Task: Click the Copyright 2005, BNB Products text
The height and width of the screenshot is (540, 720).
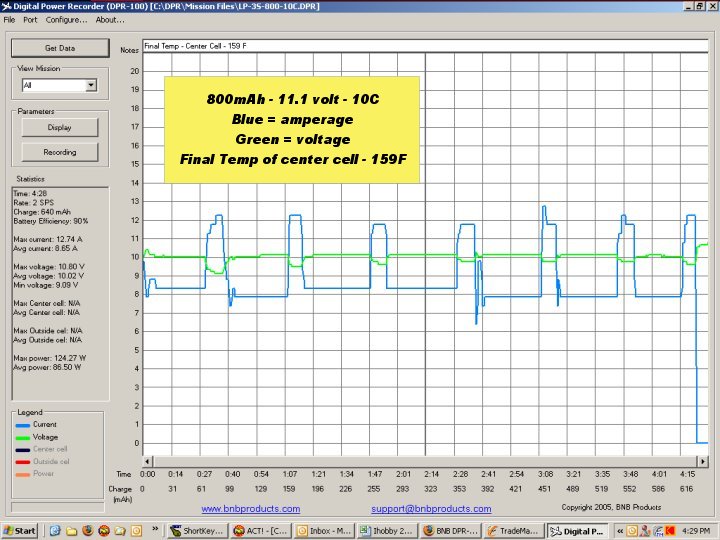Action: [611, 507]
